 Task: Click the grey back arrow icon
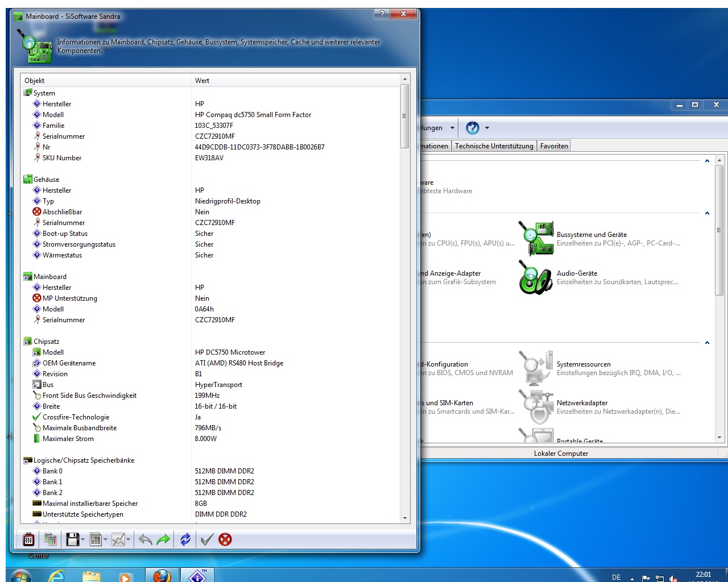click(x=146, y=539)
